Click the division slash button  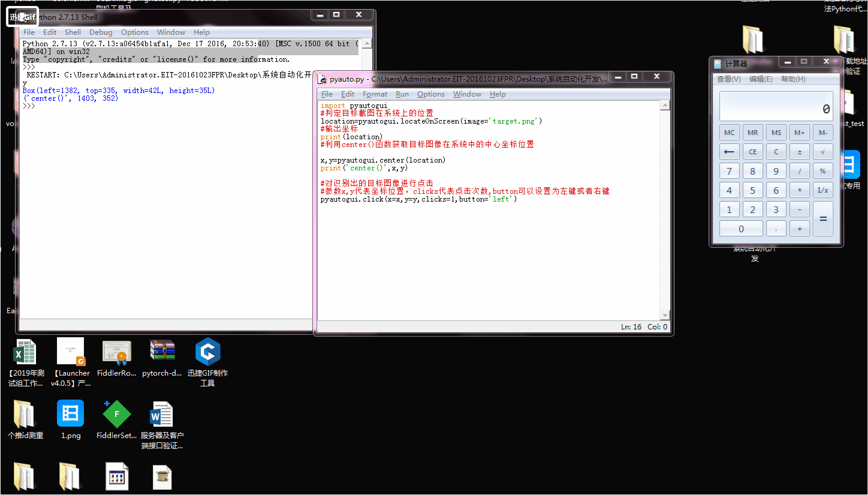pyautogui.click(x=800, y=171)
